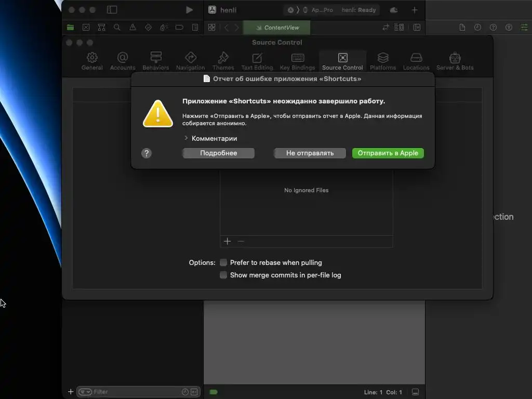Run the project with the Play button
The height and width of the screenshot is (399, 532).
point(189,10)
